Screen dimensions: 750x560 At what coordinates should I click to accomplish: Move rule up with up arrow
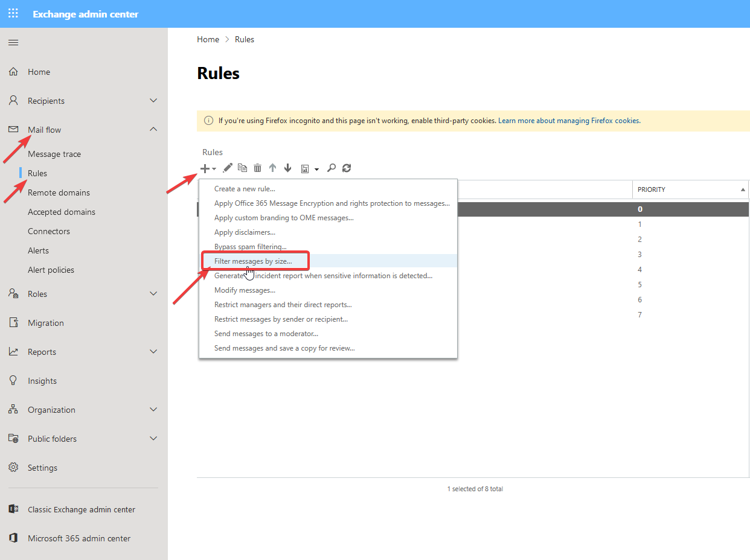click(x=272, y=168)
